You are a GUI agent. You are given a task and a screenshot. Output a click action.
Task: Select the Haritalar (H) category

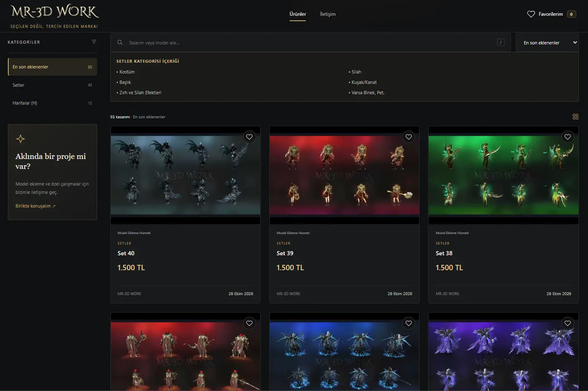[x=52, y=103]
